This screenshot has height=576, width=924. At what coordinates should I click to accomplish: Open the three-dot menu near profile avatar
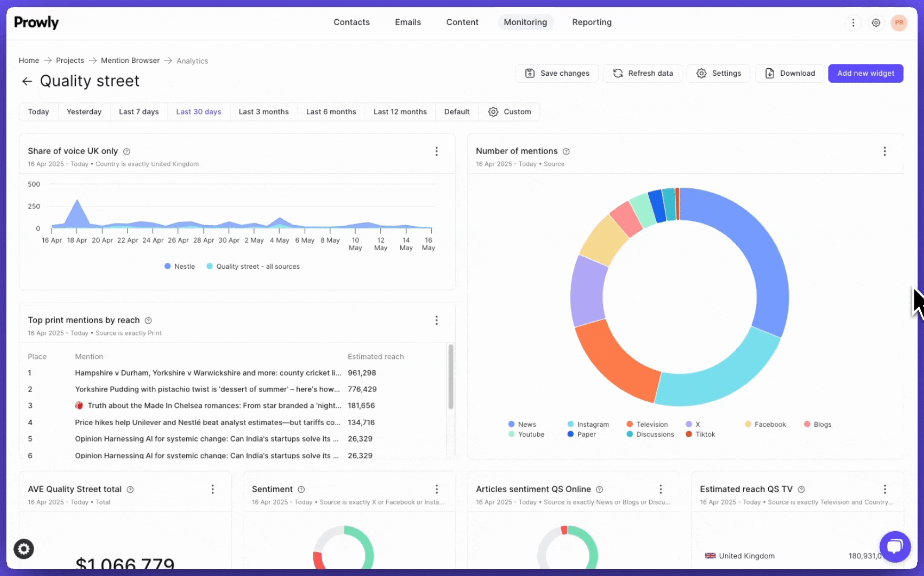tap(853, 23)
